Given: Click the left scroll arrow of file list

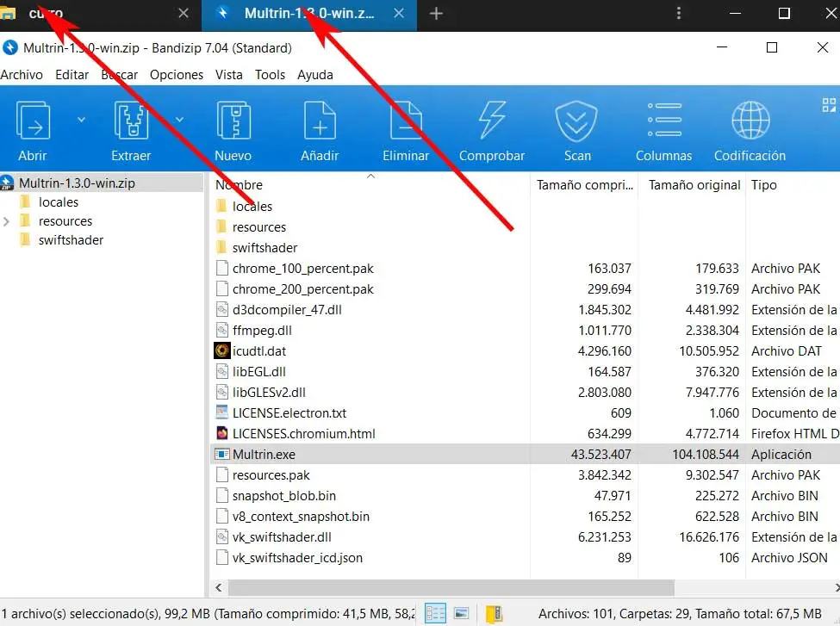Looking at the screenshot, I should [219, 587].
